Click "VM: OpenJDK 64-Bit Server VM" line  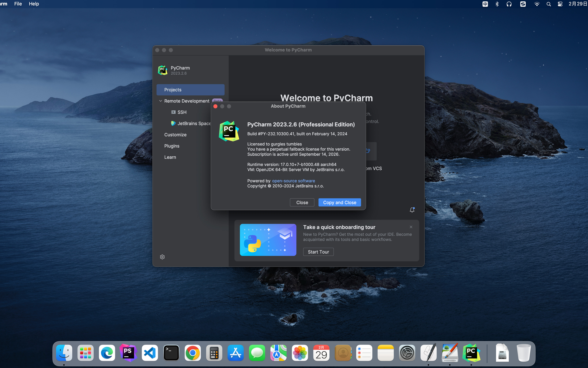point(296,170)
